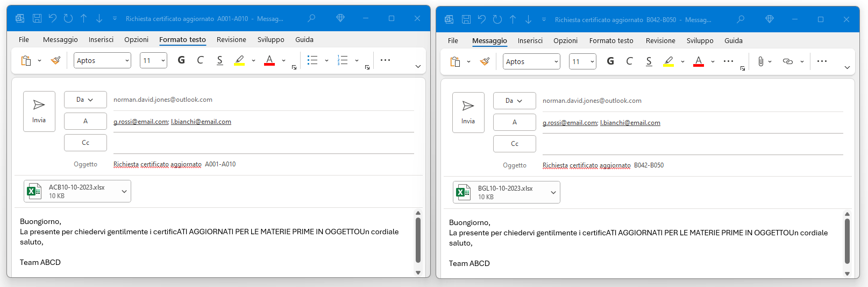Image resolution: width=868 pixels, height=287 pixels.
Task: Toggle italic C in A001-A010 window
Action: (x=200, y=60)
